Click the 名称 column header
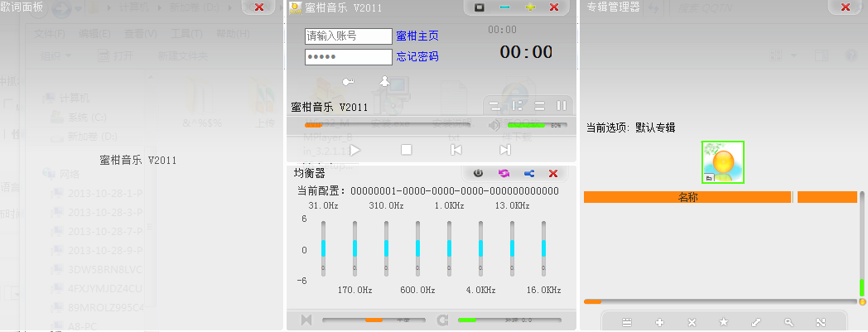 [x=687, y=197]
